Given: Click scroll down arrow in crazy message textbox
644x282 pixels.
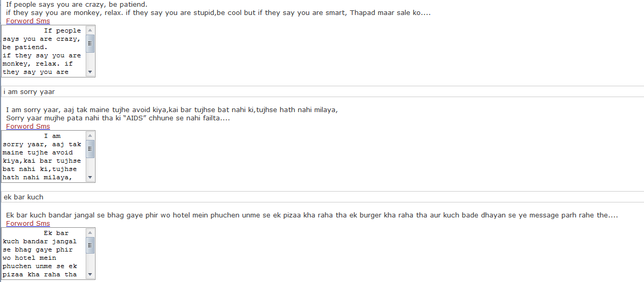Looking at the screenshot, I should [90, 72].
